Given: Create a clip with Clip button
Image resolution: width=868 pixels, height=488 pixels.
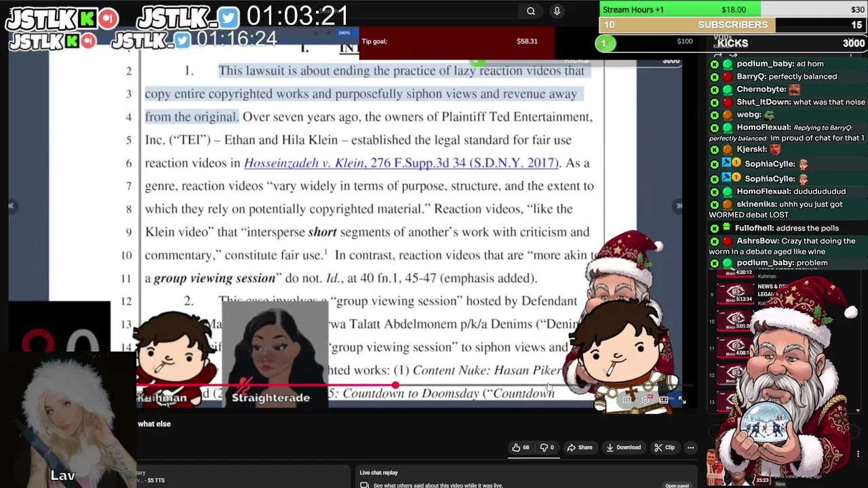Looking at the screenshot, I should coord(664,447).
